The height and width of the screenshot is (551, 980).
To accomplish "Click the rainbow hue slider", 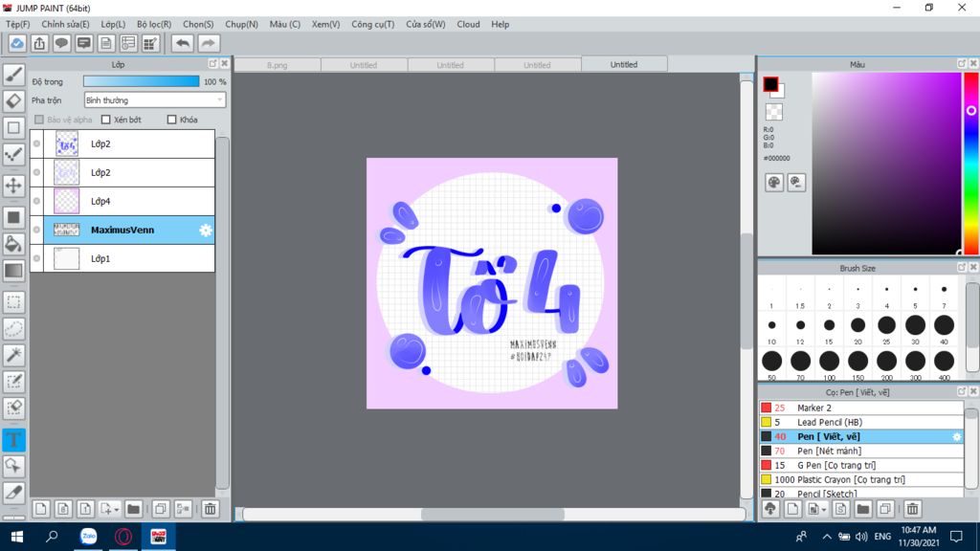I will point(971,164).
